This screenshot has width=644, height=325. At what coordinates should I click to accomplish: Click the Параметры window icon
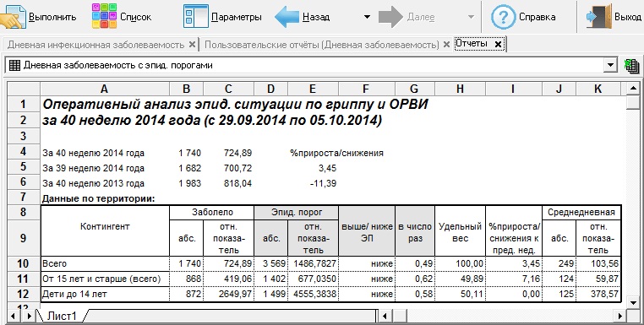pyautogui.click(x=195, y=16)
